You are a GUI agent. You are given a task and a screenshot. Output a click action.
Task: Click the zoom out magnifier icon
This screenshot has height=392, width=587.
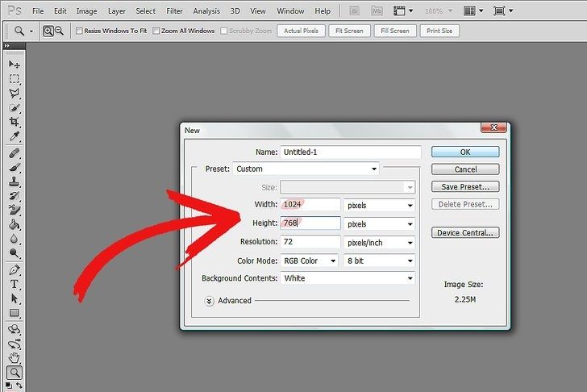pyautogui.click(x=60, y=31)
